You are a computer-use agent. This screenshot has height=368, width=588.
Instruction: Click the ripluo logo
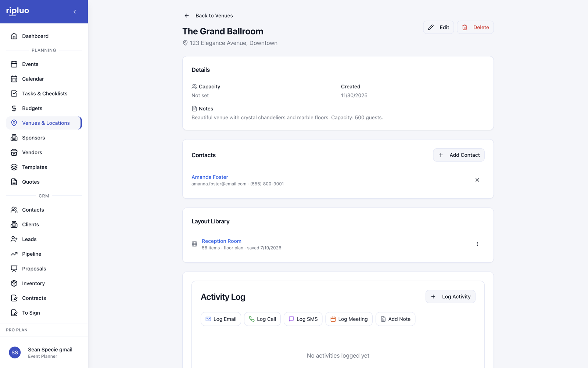pyautogui.click(x=18, y=11)
